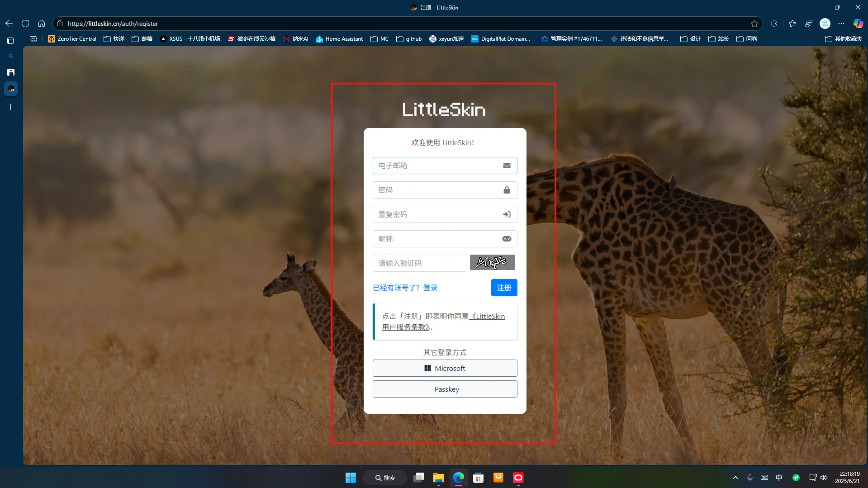The image size is (868, 488).
Task: Open taskbar 搜索 search box
Action: [x=385, y=478]
